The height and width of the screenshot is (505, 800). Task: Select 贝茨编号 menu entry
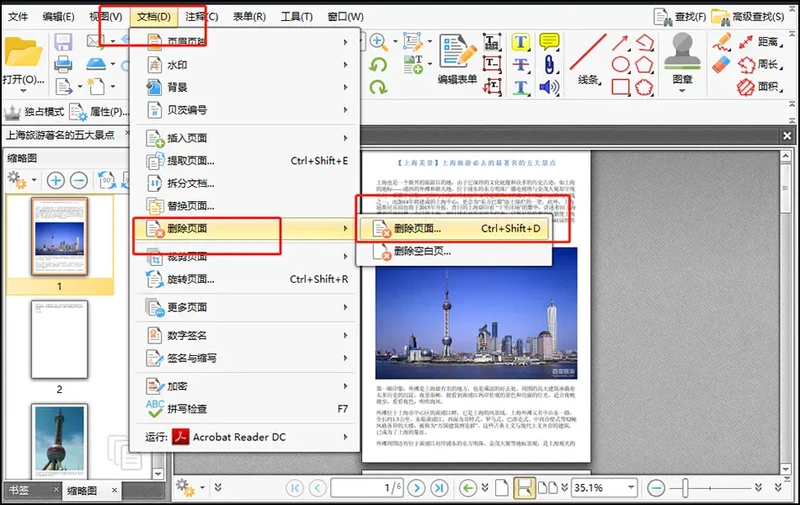point(247,110)
